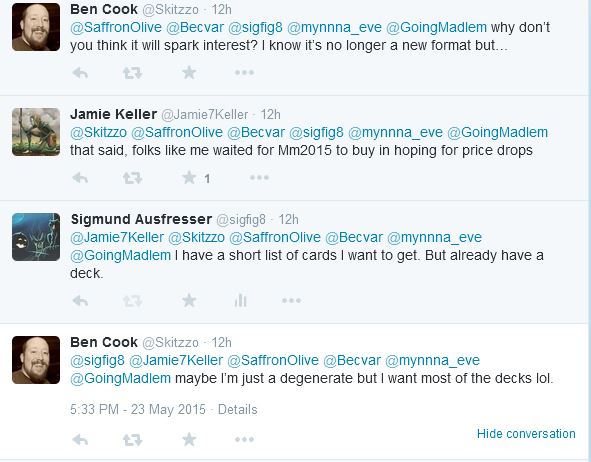Reply to Ben Cook's degenerate tweet
This screenshot has height=462, width=591.
(x=80, y=439)
